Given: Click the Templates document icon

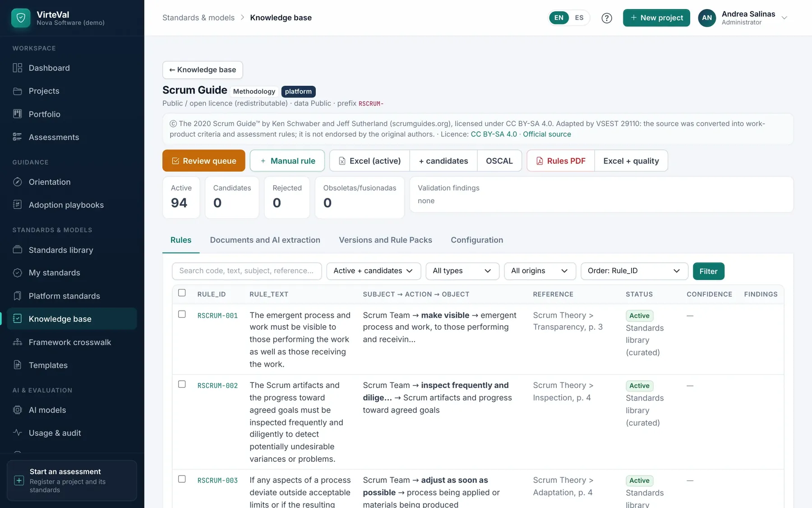Looking at the screenshot, I should coord(18,365).
